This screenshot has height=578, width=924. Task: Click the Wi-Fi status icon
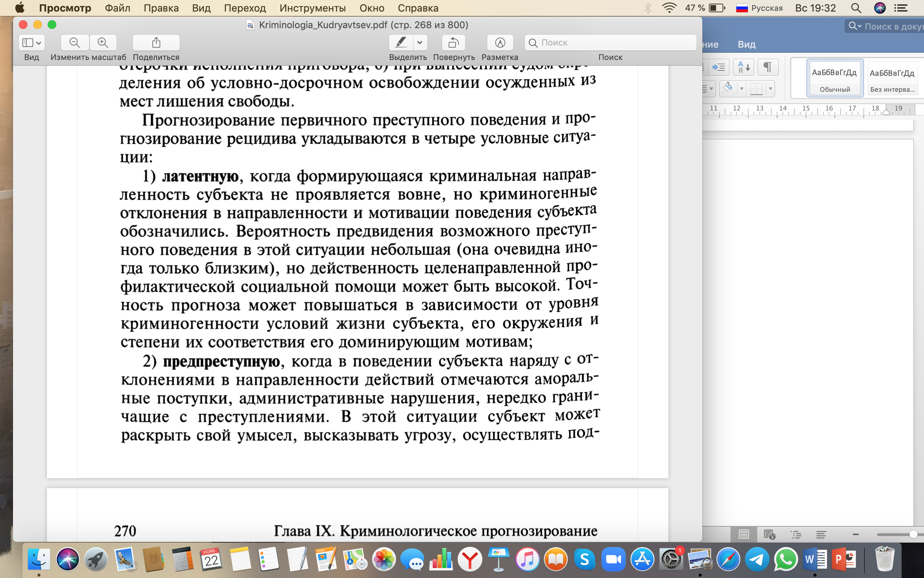click(x=669, y=8)
